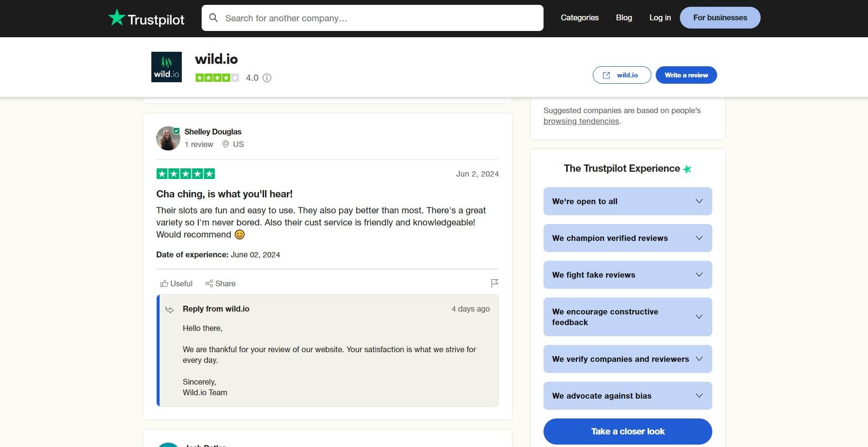Expand We champion verified reviews

click(x=627, y=238)
